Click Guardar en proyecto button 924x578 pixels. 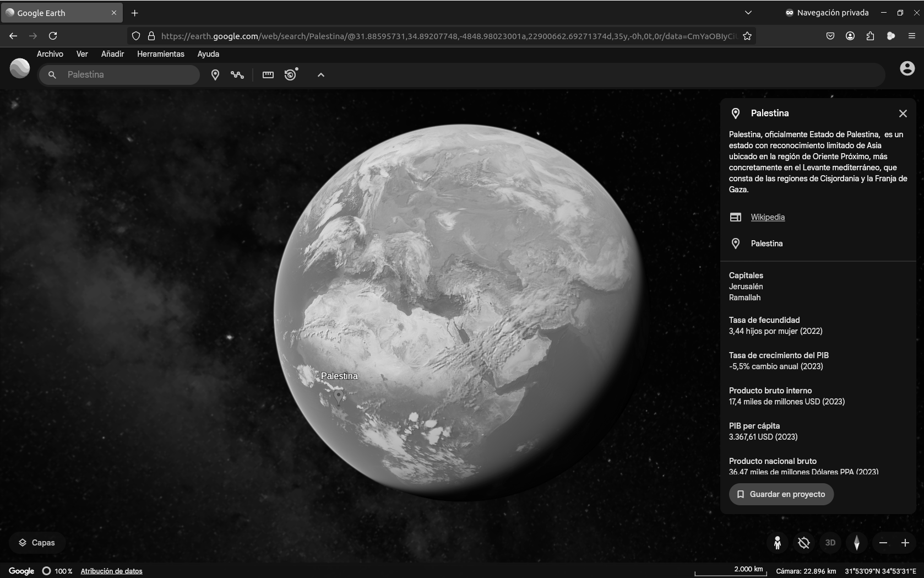pyautogui.click(x=781, y=494)
